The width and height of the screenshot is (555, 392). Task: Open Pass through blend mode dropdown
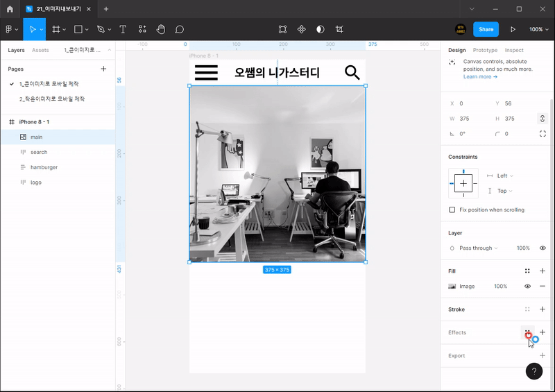pyautogui.click(x=478, y=248)
